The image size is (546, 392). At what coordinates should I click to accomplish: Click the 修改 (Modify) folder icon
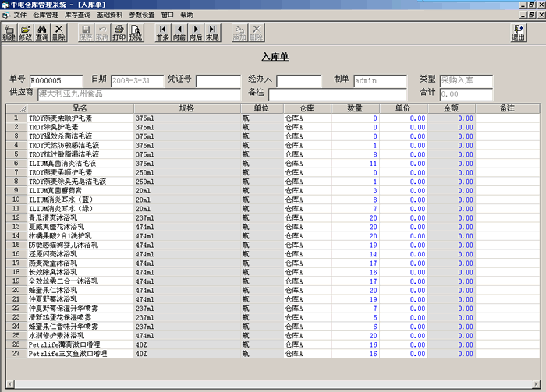tap(26, 33)
